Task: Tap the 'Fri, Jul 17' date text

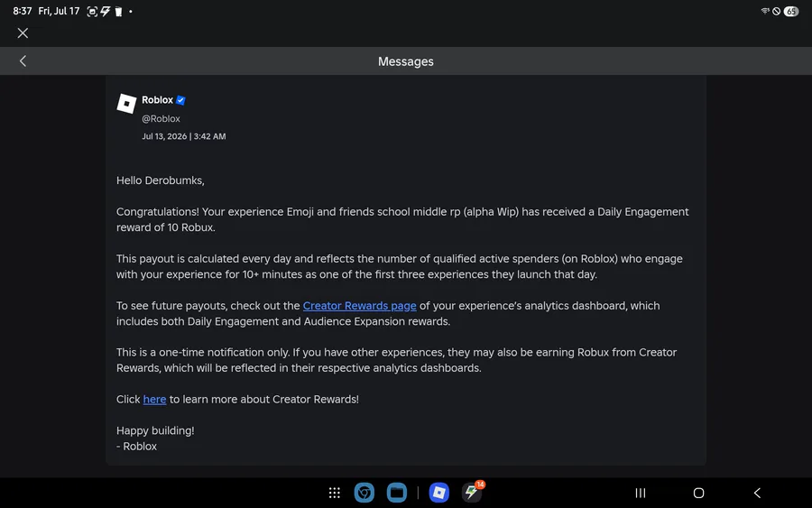Action: click(59, 11)
